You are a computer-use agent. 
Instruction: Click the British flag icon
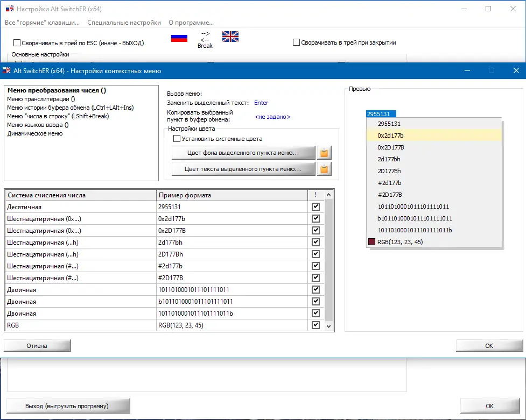(x=230, y=37)
